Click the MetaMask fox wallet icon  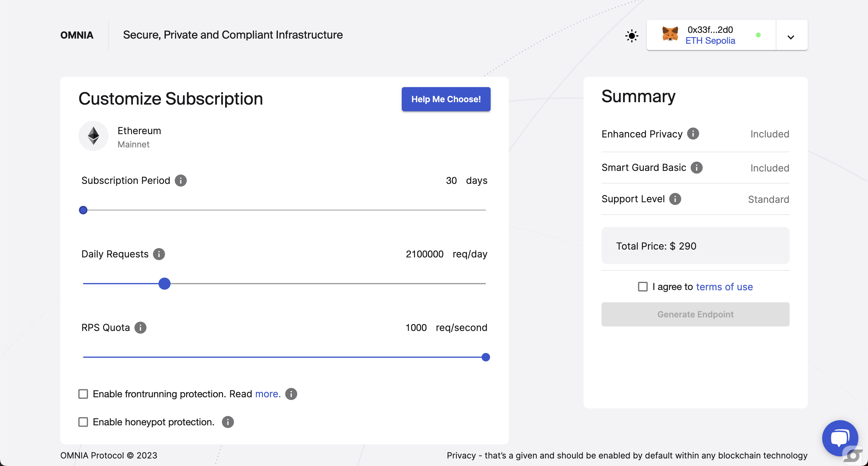(x=670, y=34)
